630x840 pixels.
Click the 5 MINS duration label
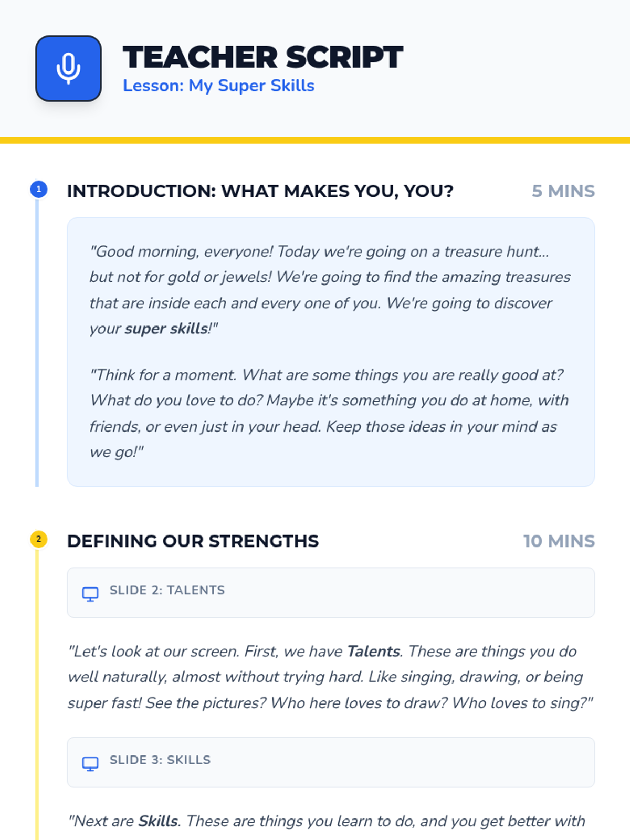[x=563, y=191]
